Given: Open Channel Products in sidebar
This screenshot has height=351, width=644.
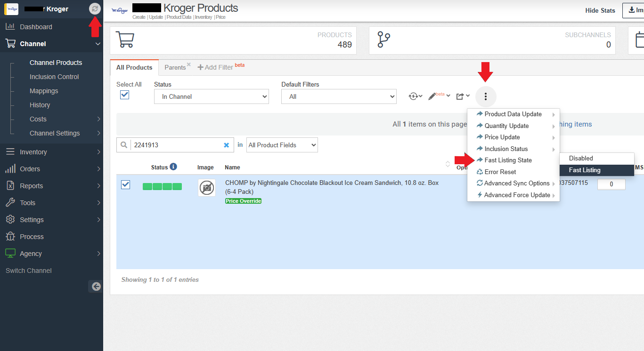Looking at the screenshot, I should pyautogui.click(x=56, y=63).
